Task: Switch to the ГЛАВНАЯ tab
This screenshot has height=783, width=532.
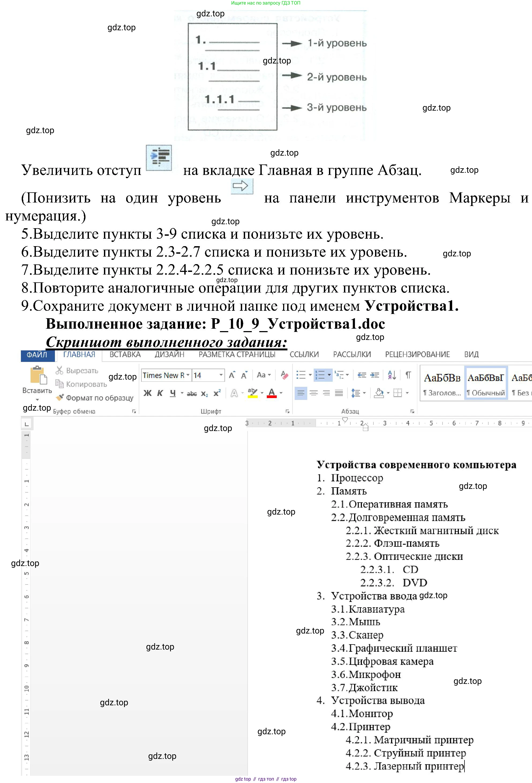Action: (x=79, y=355)
